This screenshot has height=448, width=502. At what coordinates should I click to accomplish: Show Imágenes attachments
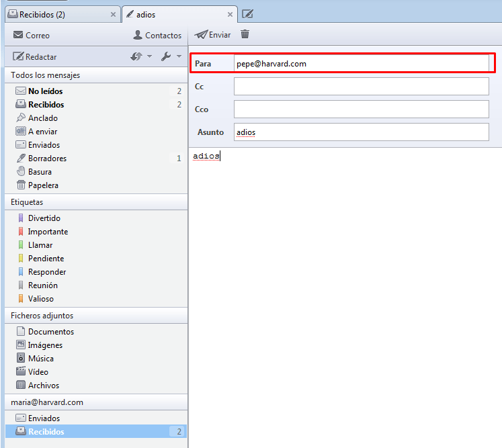coord(45,345)
